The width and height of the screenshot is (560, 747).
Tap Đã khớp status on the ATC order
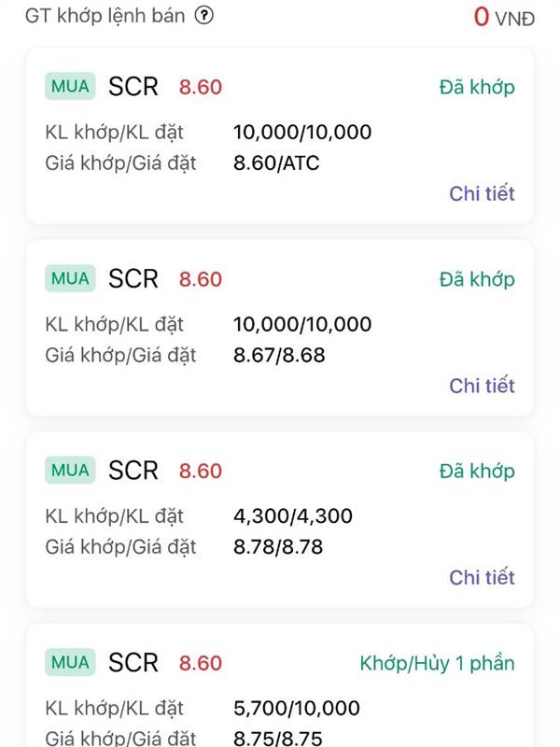pyautogui.click(x=477, y=87)
